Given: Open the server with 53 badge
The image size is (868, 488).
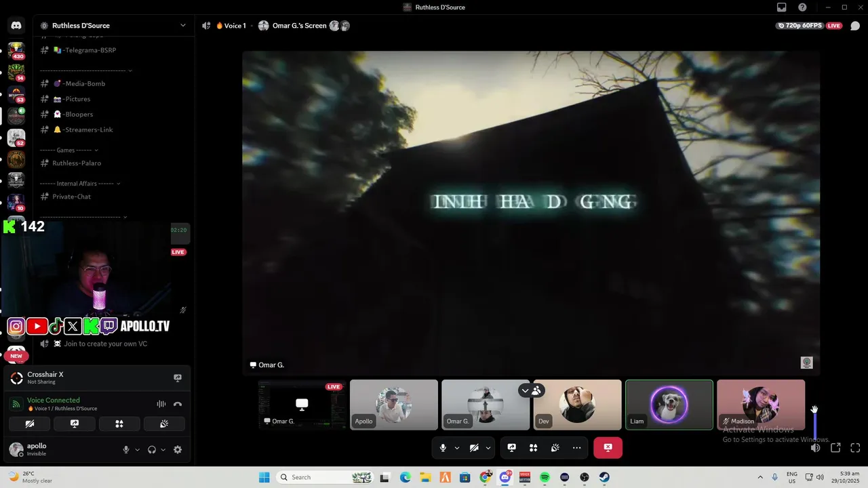Looking at the screenshot, I should 16,94.
